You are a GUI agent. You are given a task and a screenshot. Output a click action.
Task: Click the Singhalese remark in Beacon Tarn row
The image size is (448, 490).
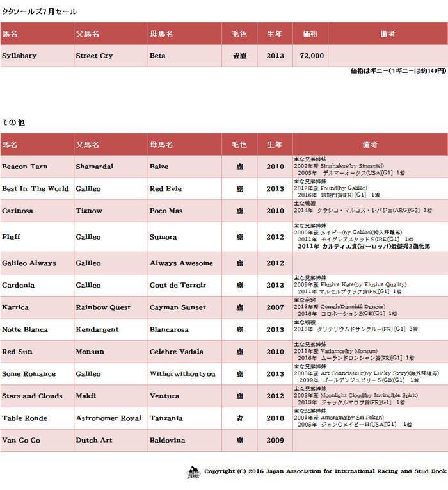coord(339,166)
